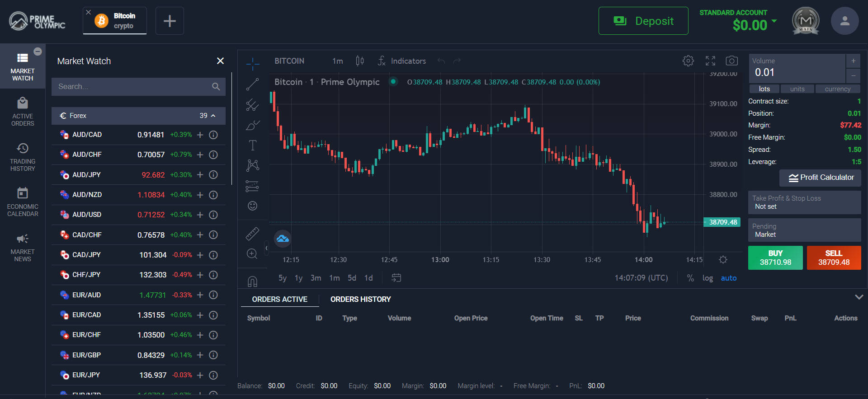Switch volume unit to currency
The height and width of the screenshot is (399, 868).
click(x=837, y=89)
